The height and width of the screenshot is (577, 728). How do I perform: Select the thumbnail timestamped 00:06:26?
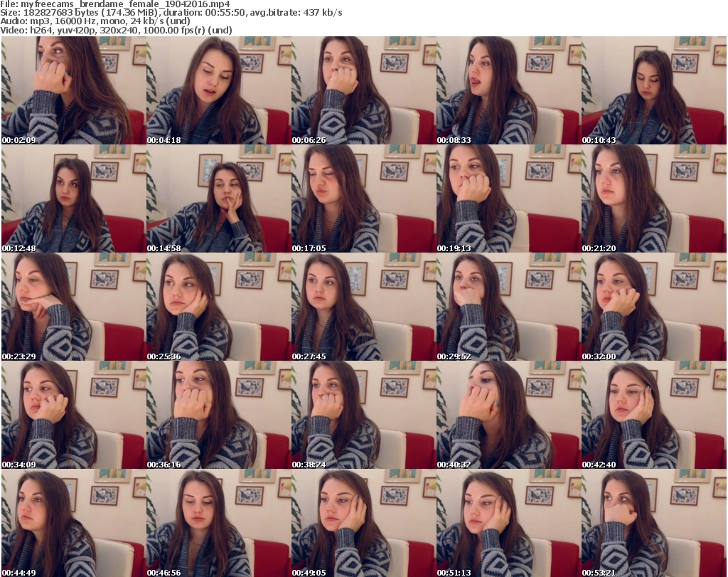[x=363, y=90]
